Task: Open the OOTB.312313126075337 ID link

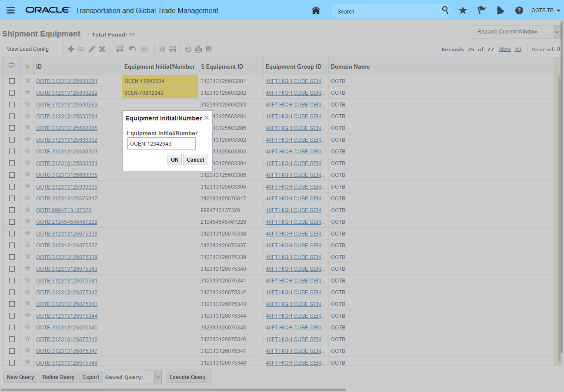Action: [67, 245]
